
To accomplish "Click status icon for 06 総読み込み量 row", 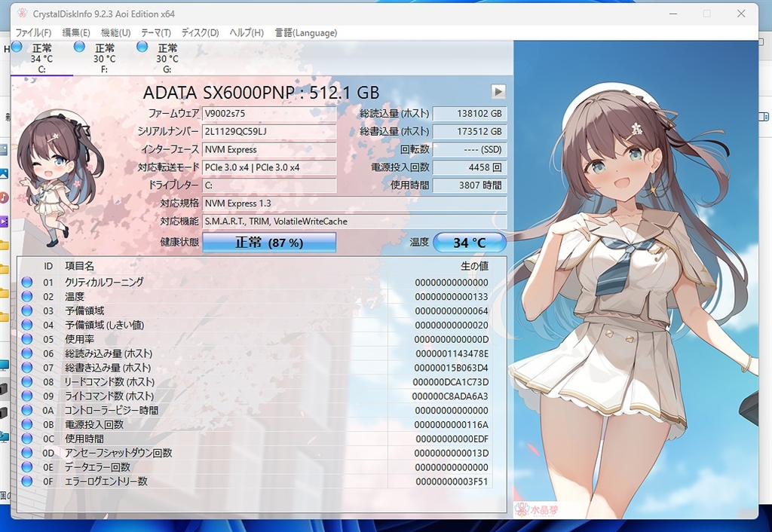I will point(27,353).
